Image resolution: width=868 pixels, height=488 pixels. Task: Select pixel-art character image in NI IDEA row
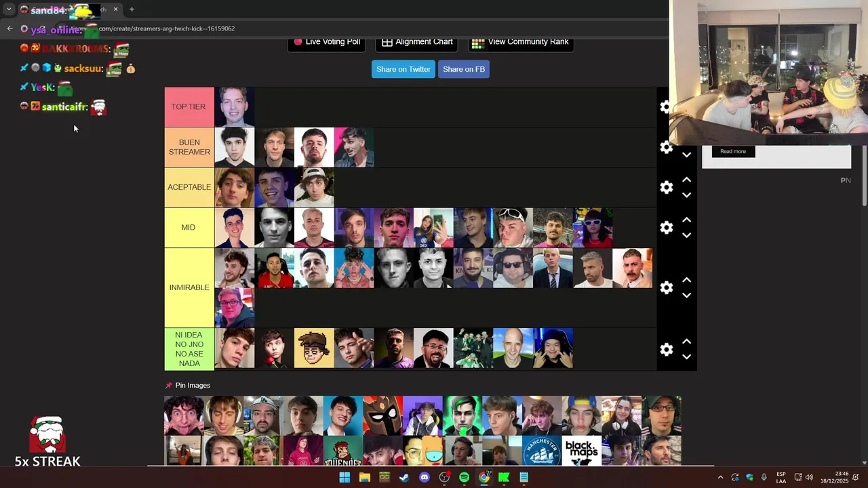coord(314,348)
